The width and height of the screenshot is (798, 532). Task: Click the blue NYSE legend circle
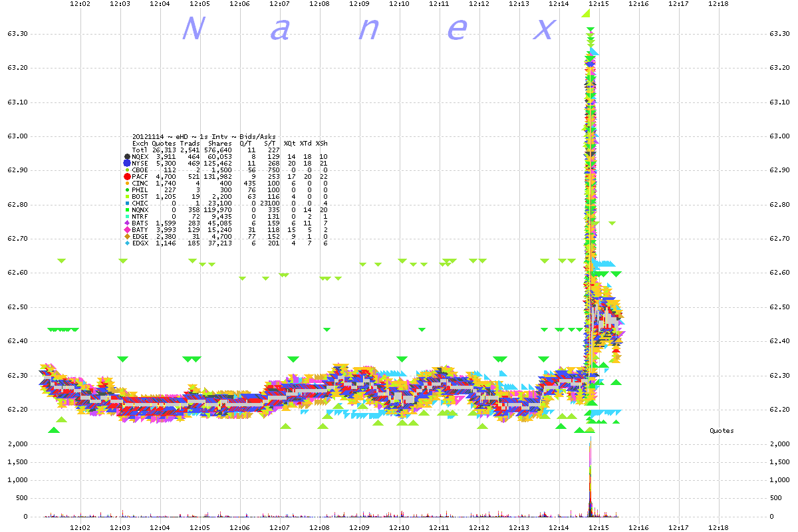[x=127, y=162]
